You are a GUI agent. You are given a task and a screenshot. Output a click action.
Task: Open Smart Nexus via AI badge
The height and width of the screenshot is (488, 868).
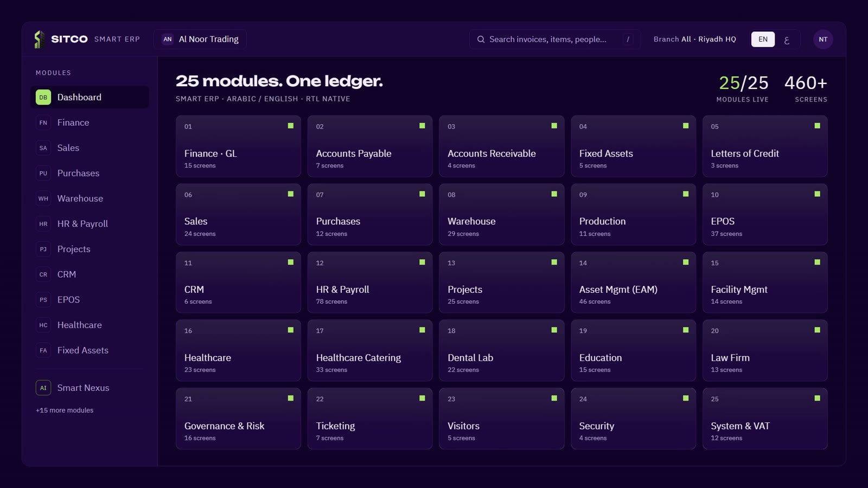coord(43,388)
